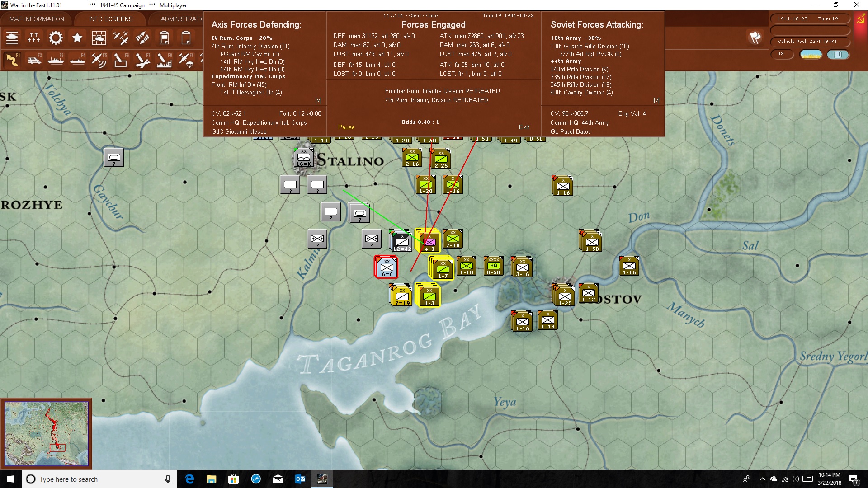The image size is (868, 488).
Task: Select F8 bomb city mode
Action: tap(164, 60)
